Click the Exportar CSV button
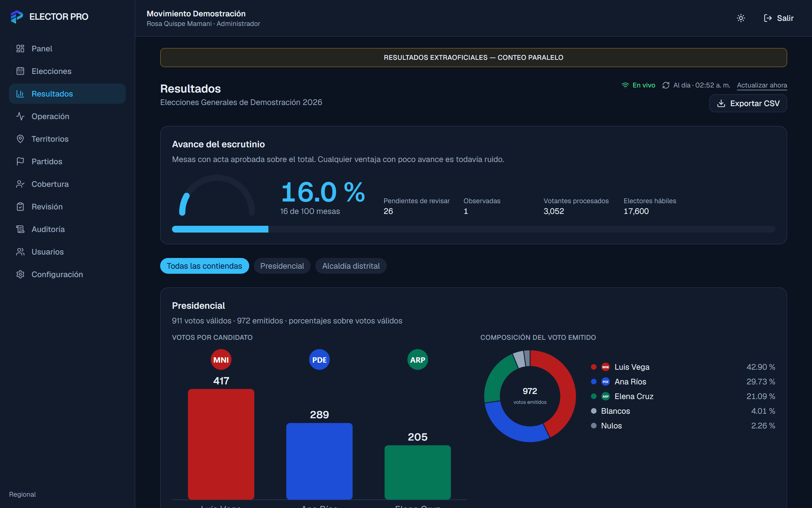This screenshot has width=812, height=508. tap(748, 104)
